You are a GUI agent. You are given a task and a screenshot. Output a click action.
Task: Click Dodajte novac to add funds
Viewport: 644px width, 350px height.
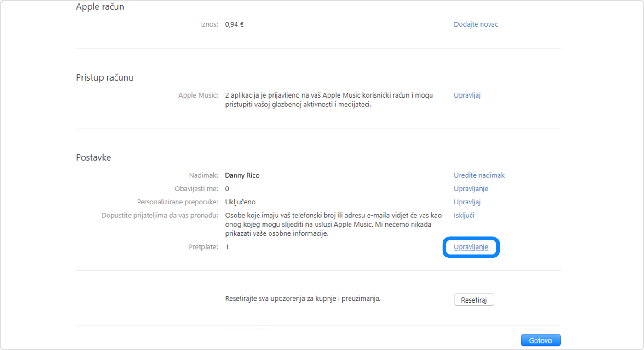(476, 24)
